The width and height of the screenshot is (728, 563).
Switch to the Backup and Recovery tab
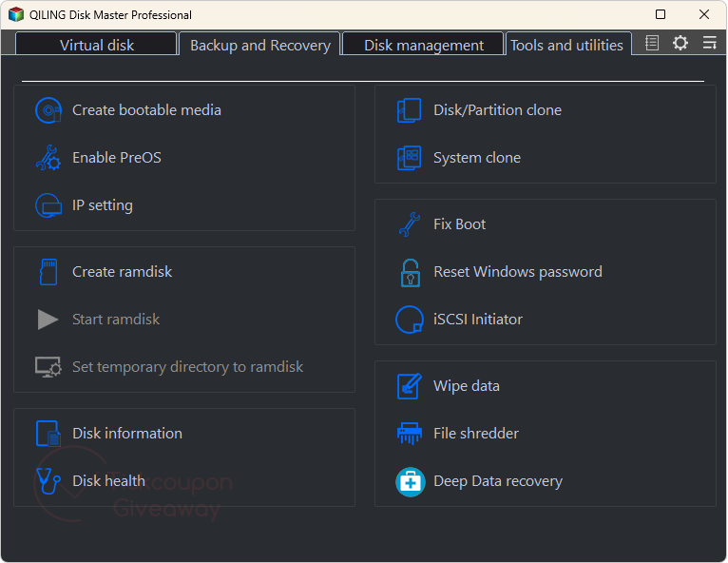point(260,44)
